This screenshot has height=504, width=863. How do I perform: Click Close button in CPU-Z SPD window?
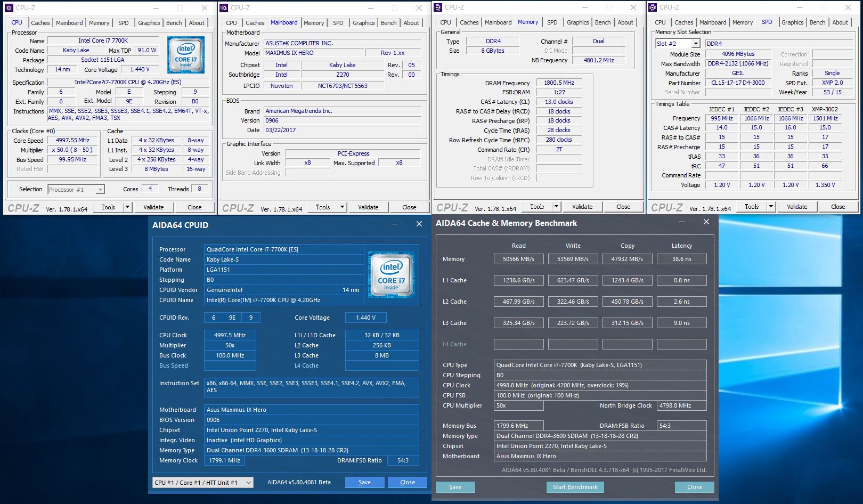pos(838,207)
